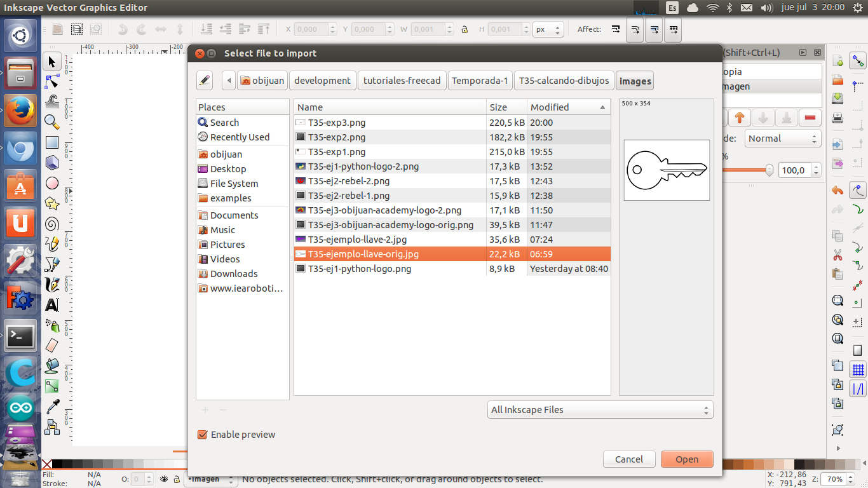Screen dimensions: 868x488
Task: Pick the Color Dropper tool
Action: pyautogui.click(x=52, y=407)
